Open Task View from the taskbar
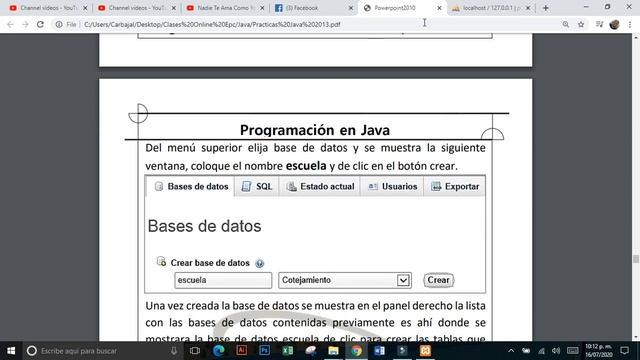Viewport: 640px width, 360px height. pyautogui.click(x=195, y=351)
